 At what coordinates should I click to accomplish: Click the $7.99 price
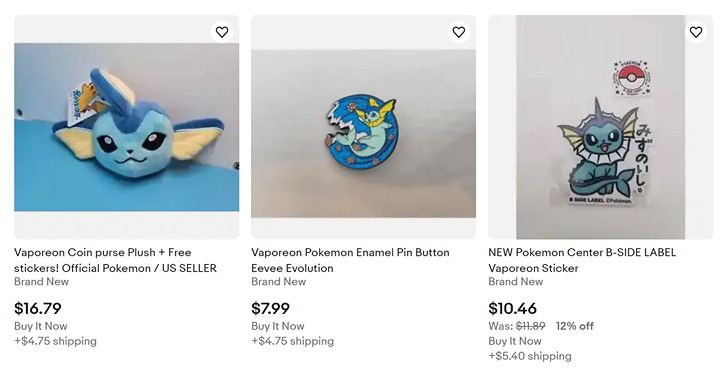[x=270, y=308]
